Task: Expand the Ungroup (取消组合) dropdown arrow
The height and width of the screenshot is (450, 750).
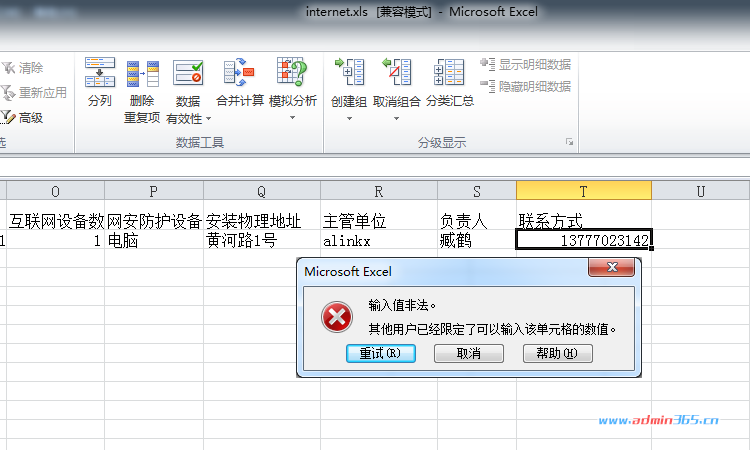Action: pos(396,118)
